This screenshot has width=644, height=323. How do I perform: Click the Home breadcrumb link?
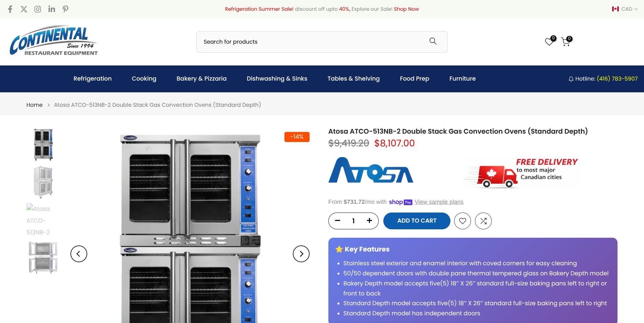click(35, 105)
